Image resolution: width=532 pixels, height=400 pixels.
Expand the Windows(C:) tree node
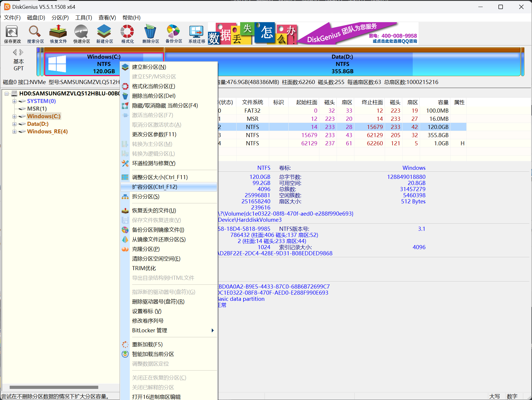tap(14, 116)
